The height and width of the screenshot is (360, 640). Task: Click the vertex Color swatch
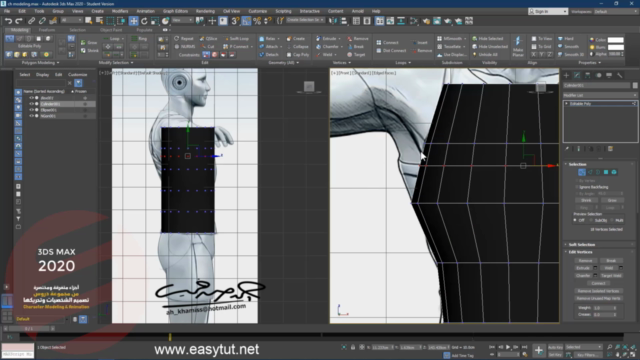[616, 40]
